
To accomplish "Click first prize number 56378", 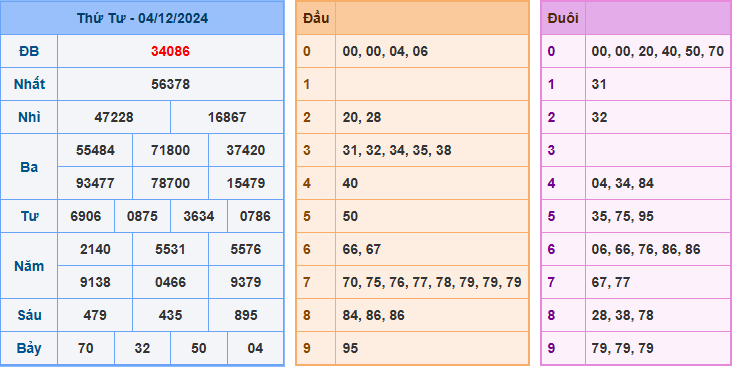I will [170, 85].
